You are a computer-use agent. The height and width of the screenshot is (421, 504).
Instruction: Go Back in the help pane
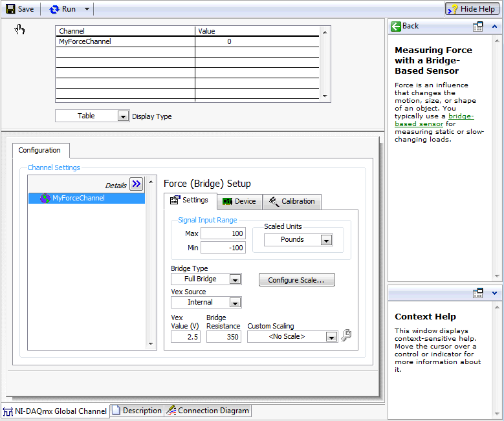[x=405, y=26]
